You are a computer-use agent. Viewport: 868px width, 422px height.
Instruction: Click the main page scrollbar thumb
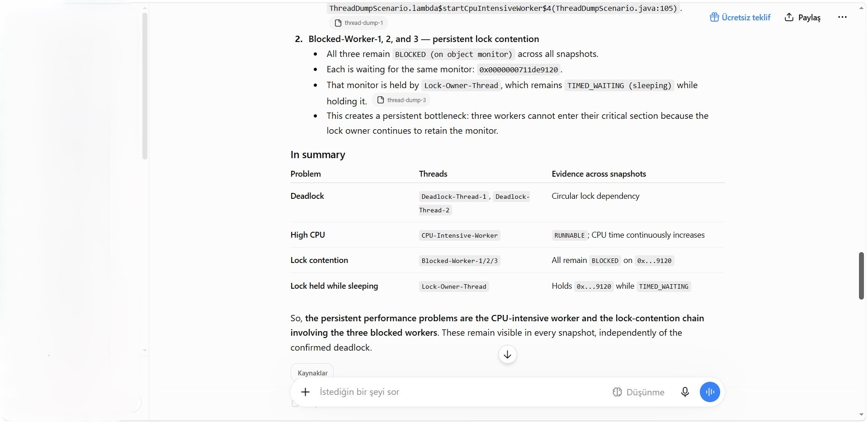[x=861, y=276]
